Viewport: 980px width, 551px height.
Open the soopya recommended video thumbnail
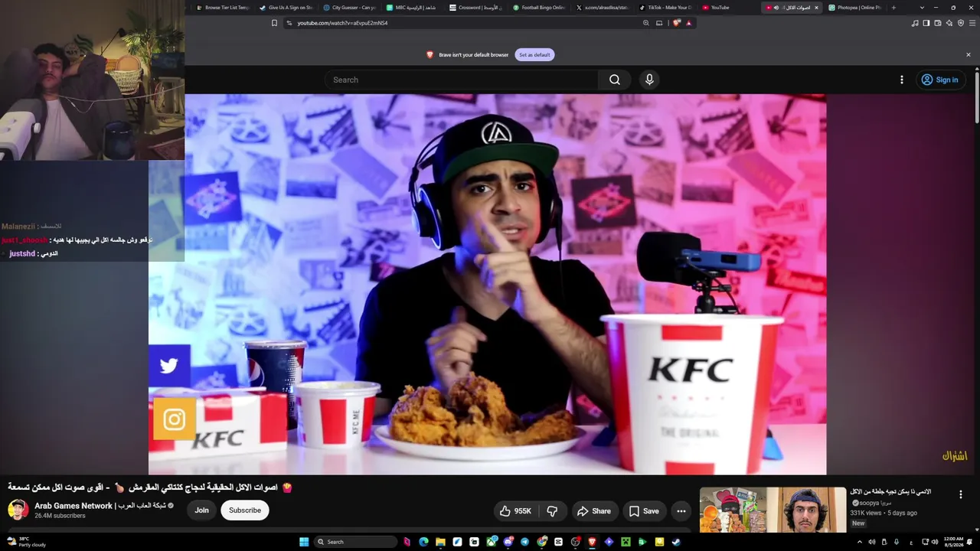773,510
